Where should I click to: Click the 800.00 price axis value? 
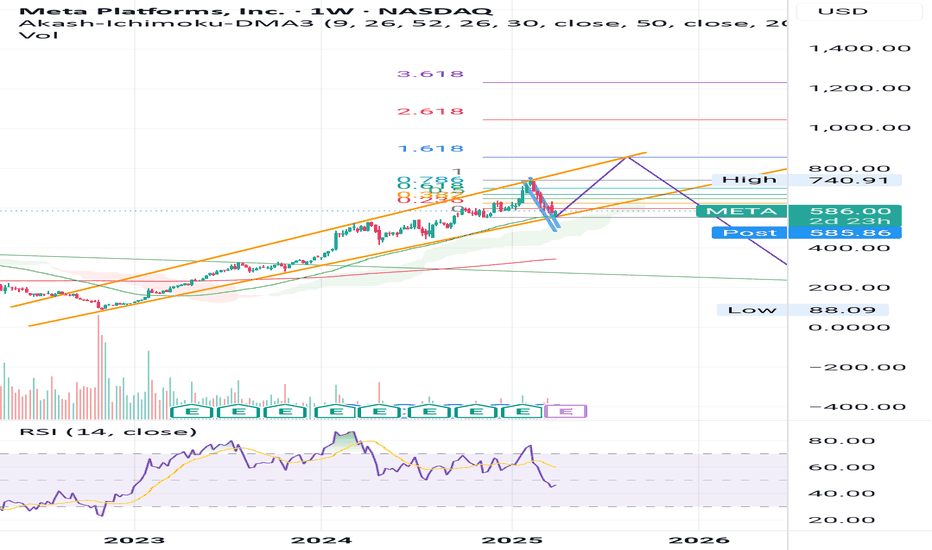(850, 168)
